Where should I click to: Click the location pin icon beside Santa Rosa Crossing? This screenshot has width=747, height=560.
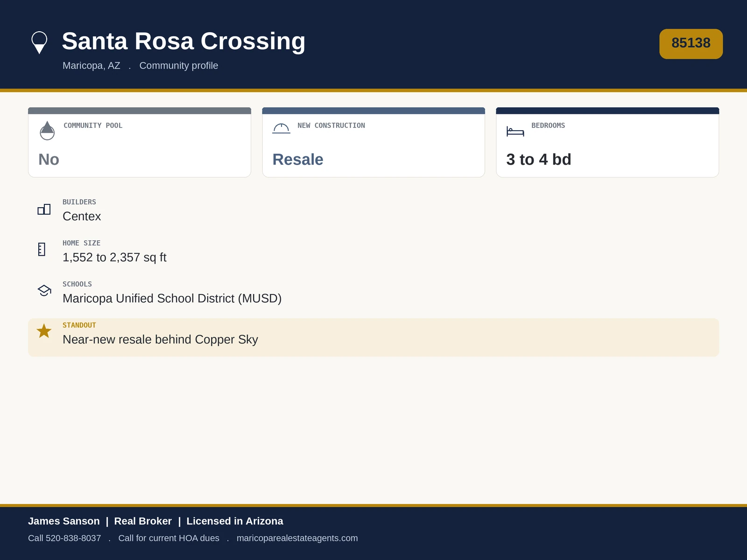[39, 42]
